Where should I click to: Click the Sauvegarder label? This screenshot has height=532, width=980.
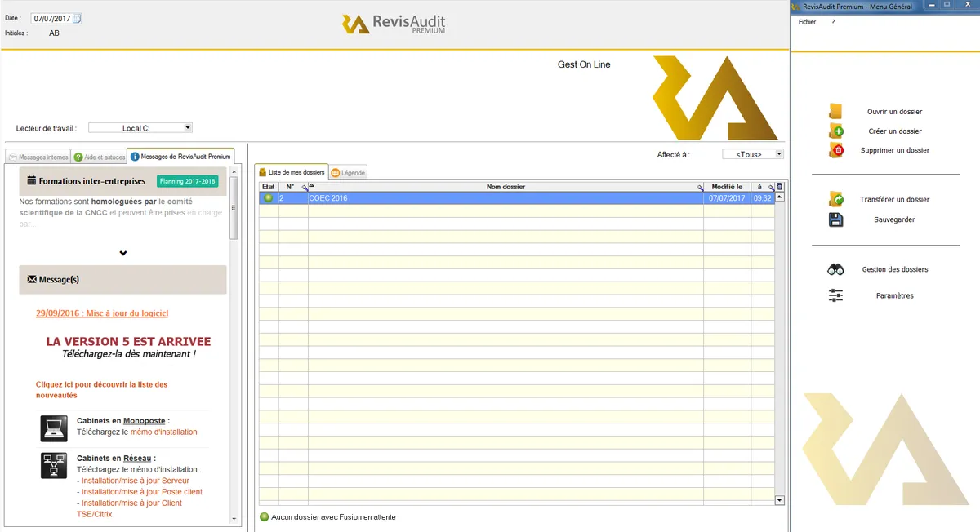tap(894, 220)
